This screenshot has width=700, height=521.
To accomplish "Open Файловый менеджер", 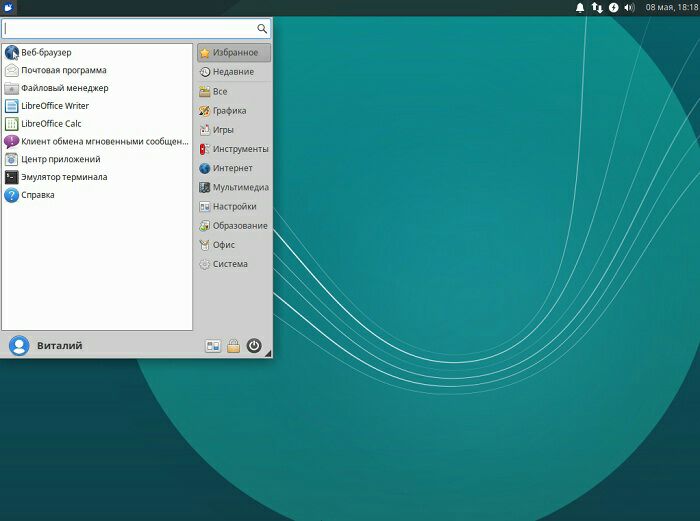I will (97, 88).
